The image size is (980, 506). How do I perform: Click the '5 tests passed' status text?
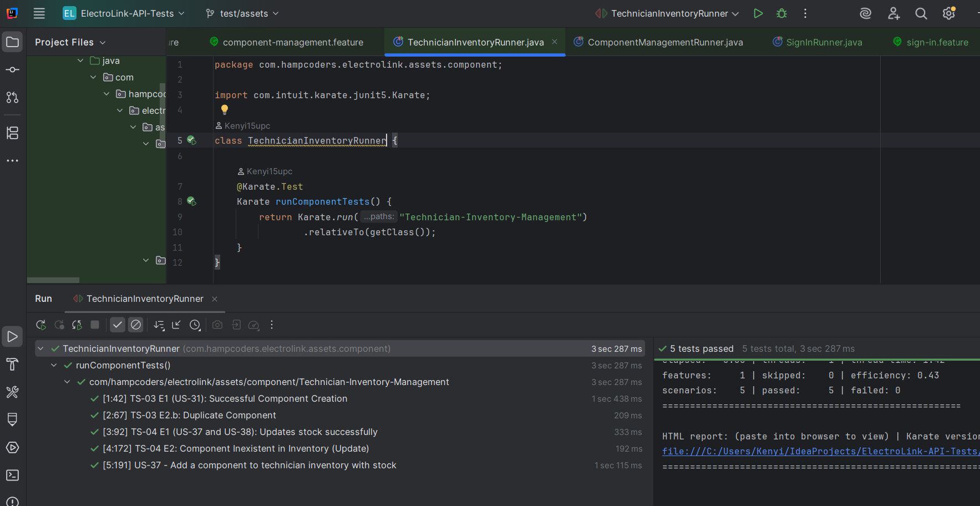(x=702, y=348)
